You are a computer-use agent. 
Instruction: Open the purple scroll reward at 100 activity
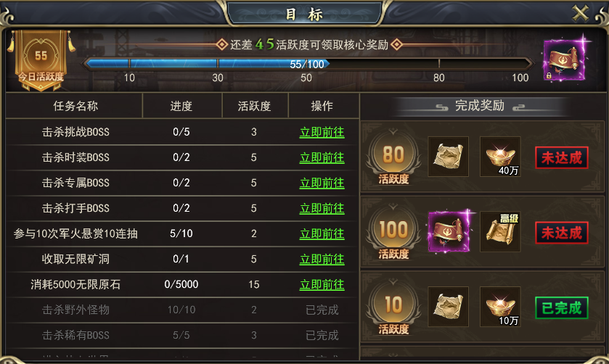pyautogui.click(x=448, y=232)
